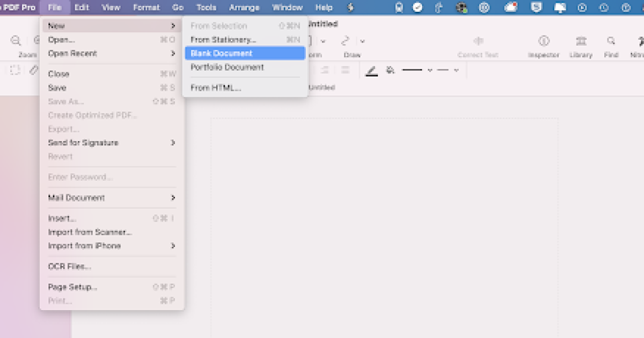This screenshot has height=338, width=644.
Task: Click the zoom-out magnifier icon
Action: pyautogui.click(x=16, y=40)
